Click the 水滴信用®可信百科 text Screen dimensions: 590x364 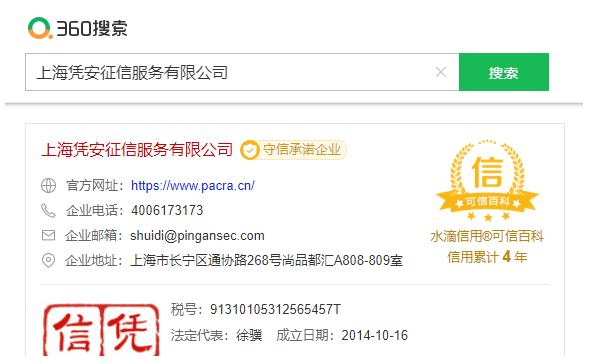[487, 236]
